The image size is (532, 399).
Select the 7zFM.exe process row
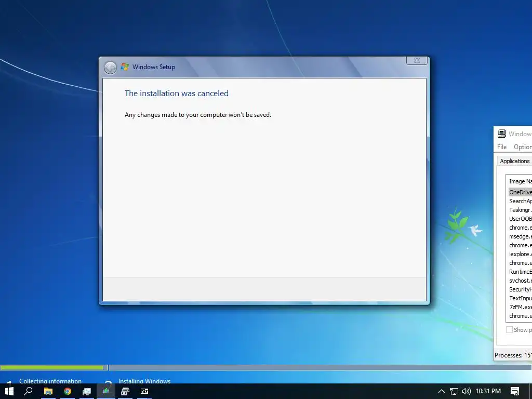pos(520,307)
